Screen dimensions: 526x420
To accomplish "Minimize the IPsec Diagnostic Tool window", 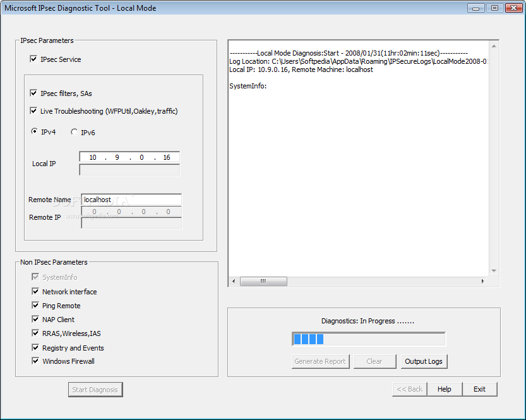I will pyautogui.click(x=475, y=8).
